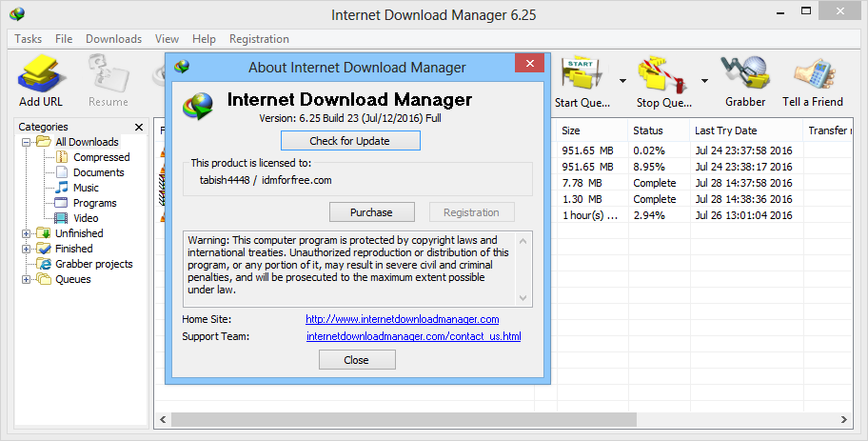Open the Stop Queue dropdown arrow
This screenshot has height=441, width=868.
click(704, 81)
